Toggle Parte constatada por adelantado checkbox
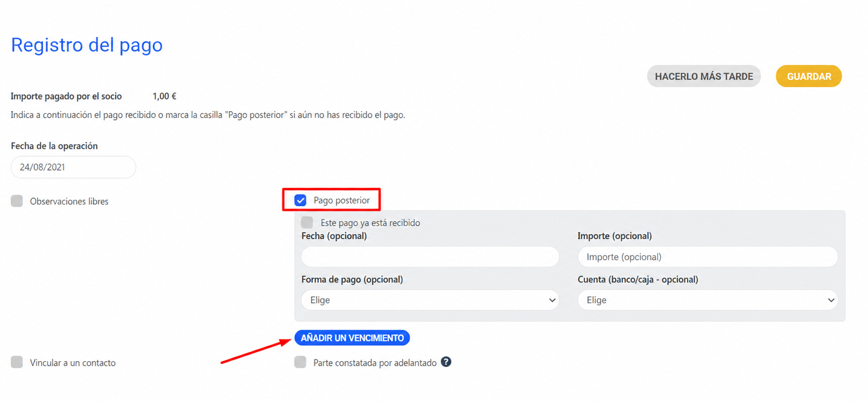This screenshot has height=401, width=868. (300, 362)
